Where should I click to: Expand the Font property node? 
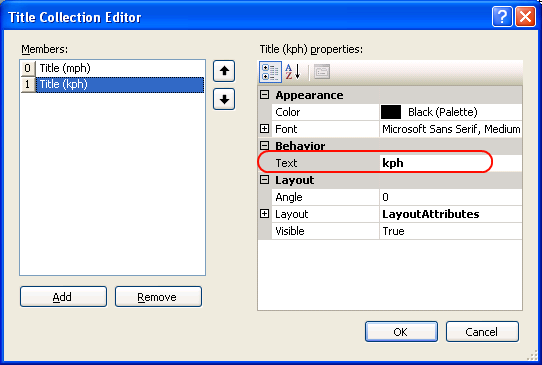pyautogui.click(x=264, y=129)
